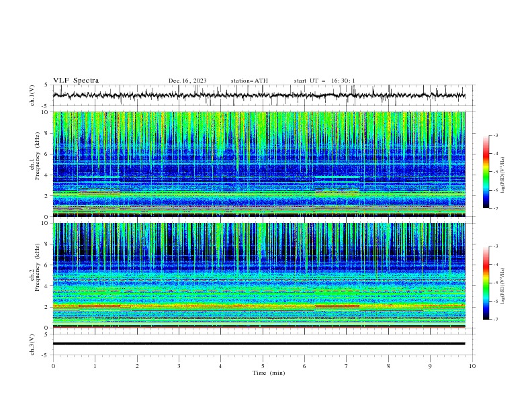
Task: Click the ch.3 flat black trace
Action: (259, 344)
